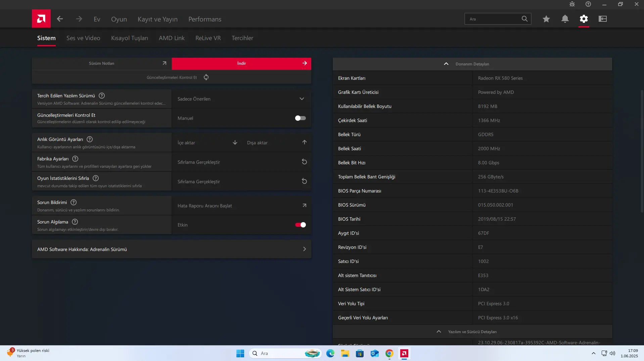
Task: Go to the Oyun menu
Action: (119, 19)
